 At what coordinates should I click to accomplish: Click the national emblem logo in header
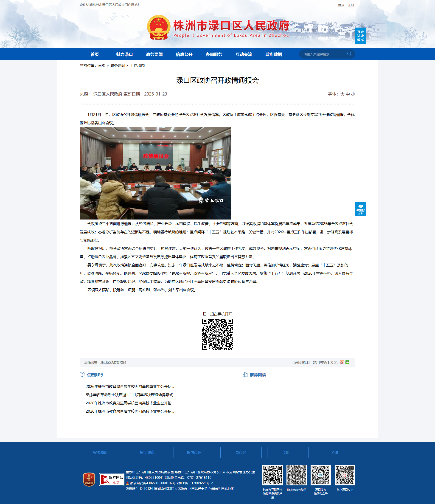(159, 28)
